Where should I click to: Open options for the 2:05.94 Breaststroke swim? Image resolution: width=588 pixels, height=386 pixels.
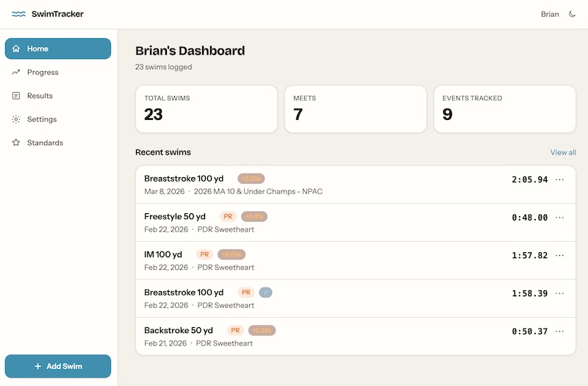click(x=559, y=179)
